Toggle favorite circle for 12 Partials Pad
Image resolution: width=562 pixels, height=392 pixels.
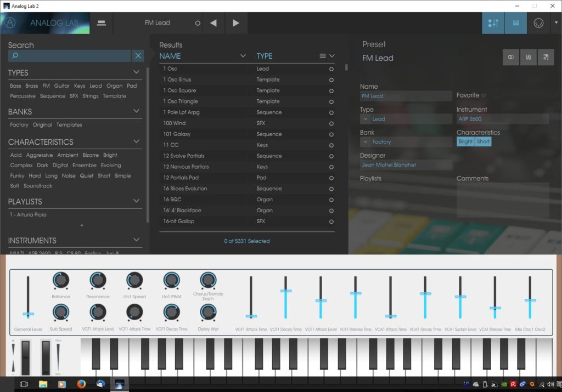pyautogui.click(x=331, y=178)
